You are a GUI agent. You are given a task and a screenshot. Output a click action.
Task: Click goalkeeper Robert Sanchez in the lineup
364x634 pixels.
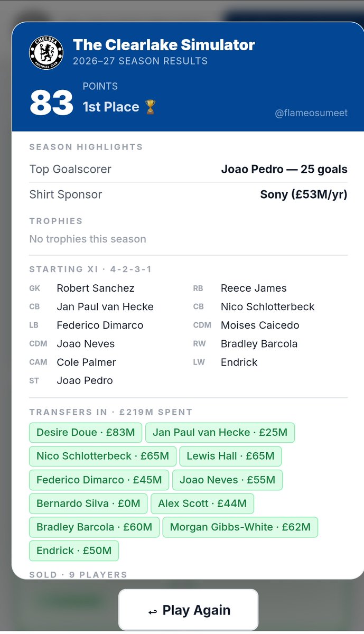[x=96, y=288]
